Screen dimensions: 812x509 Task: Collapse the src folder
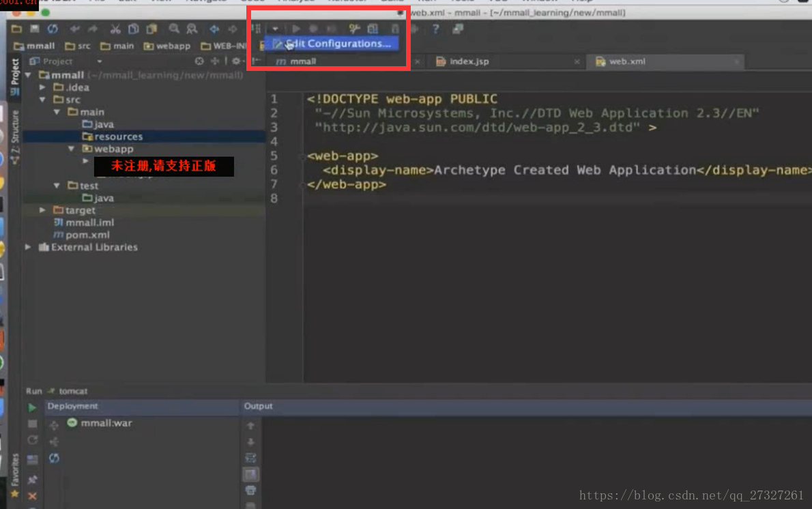(42, 100)
